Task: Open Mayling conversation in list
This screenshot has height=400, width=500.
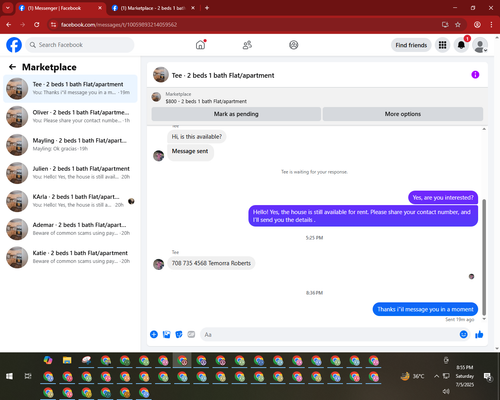Action: coord(70,145)
